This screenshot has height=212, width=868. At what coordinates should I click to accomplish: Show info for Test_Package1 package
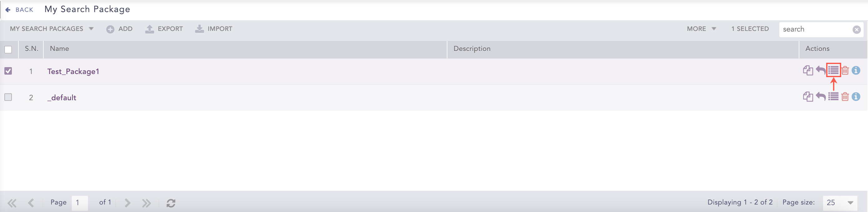856,71
